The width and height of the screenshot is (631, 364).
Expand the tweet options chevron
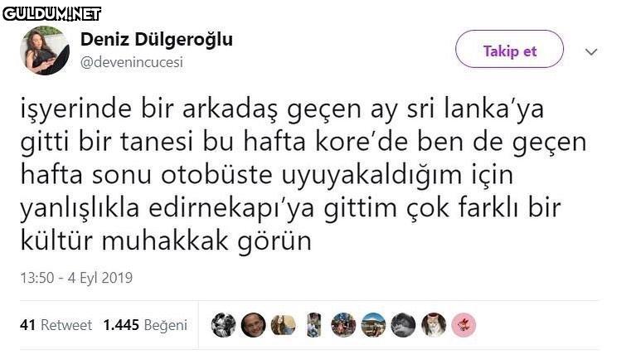[x=591, y=51]
